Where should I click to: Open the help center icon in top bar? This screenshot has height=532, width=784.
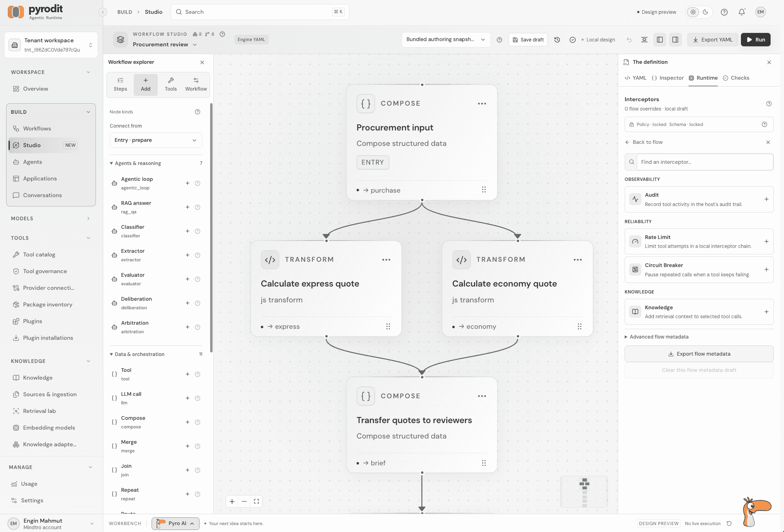point(724,12)
